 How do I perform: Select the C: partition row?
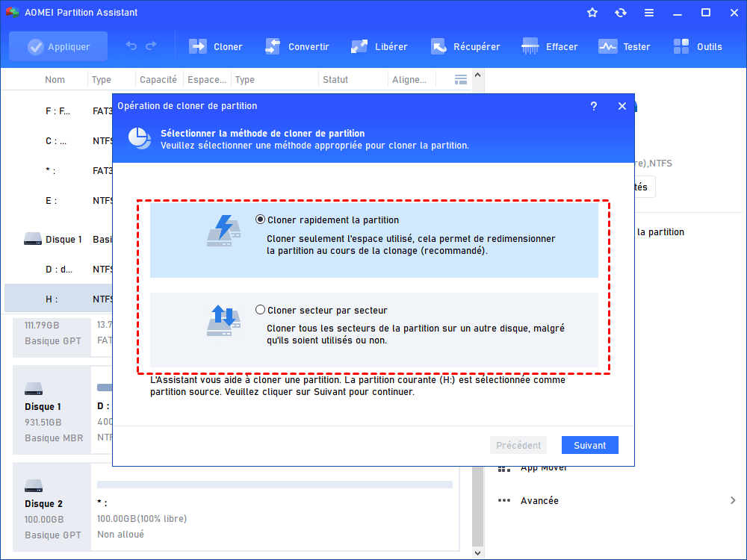[58, 141]
